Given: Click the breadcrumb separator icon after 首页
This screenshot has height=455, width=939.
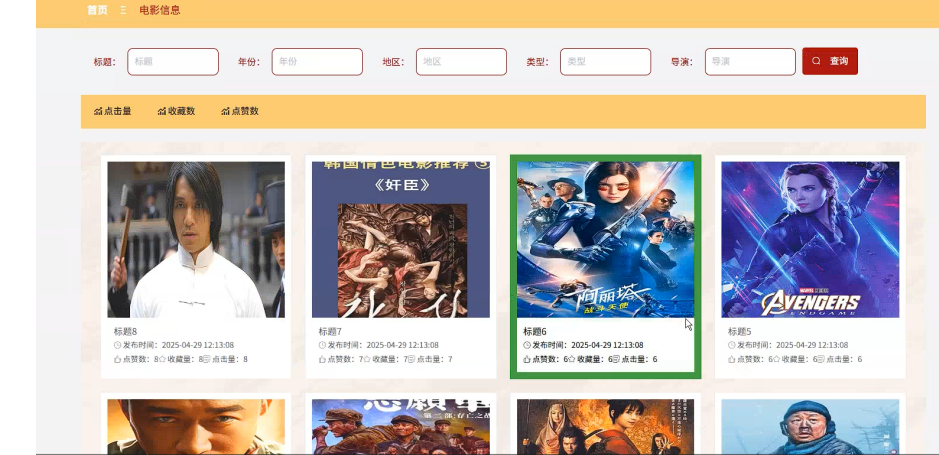Looking at the screenshot, I should pyautogui.click(x=123, y=10).
